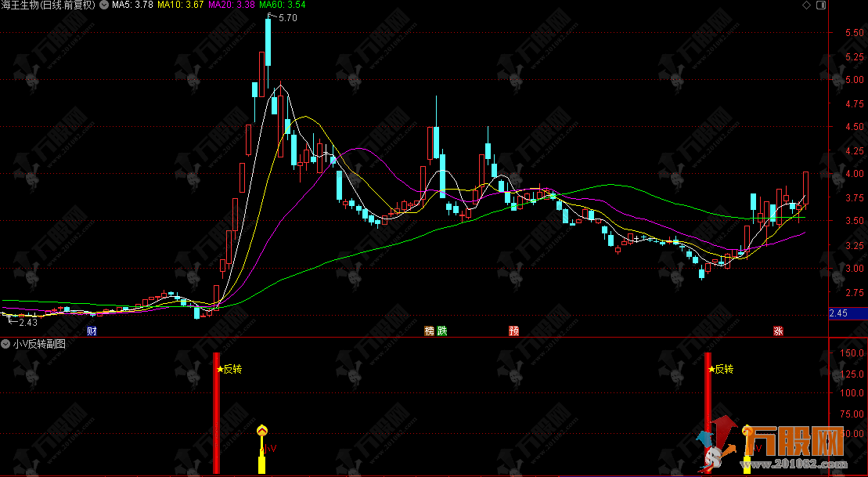Click the red 涨 marker icon
Viewport: 868px width, 477px height.
pos(779,331)
